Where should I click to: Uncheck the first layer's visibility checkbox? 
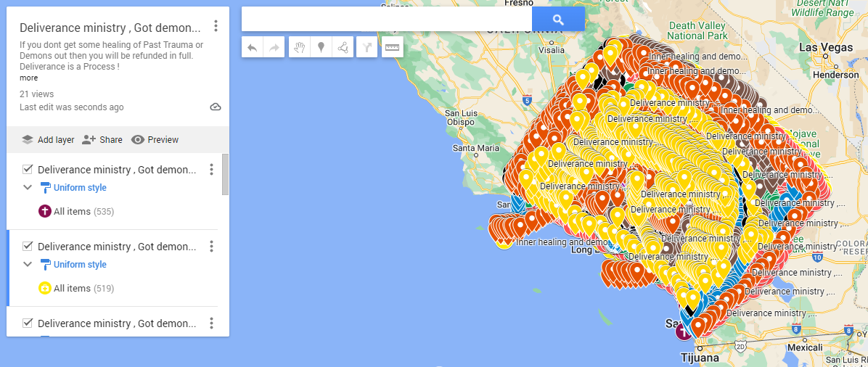[x=27, y=170]
